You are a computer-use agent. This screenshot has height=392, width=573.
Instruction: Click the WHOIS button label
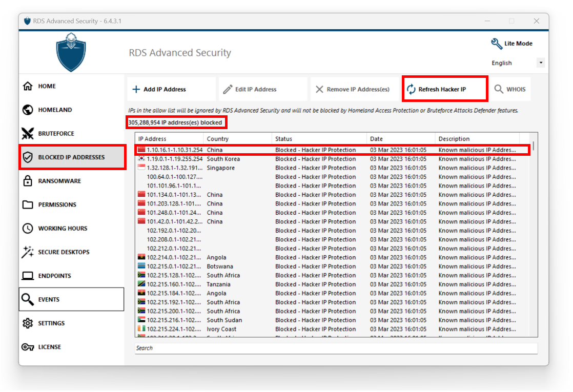tap(516, 90)
